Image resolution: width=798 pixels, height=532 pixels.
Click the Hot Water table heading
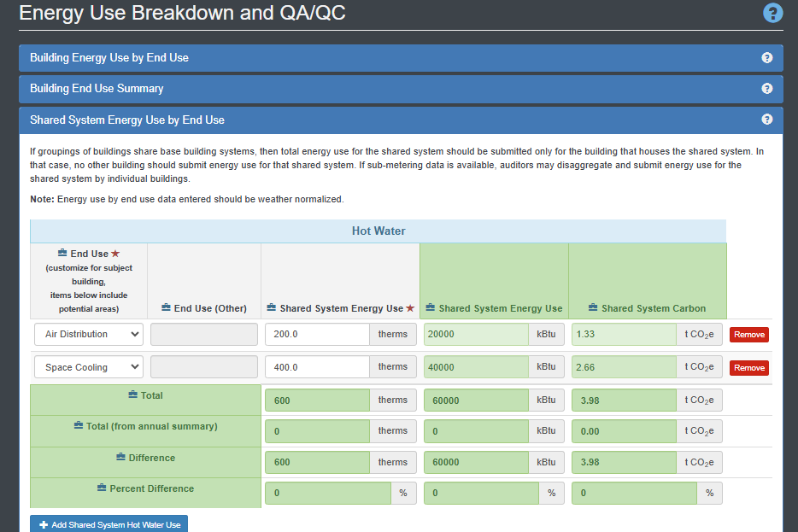point(378,231)
